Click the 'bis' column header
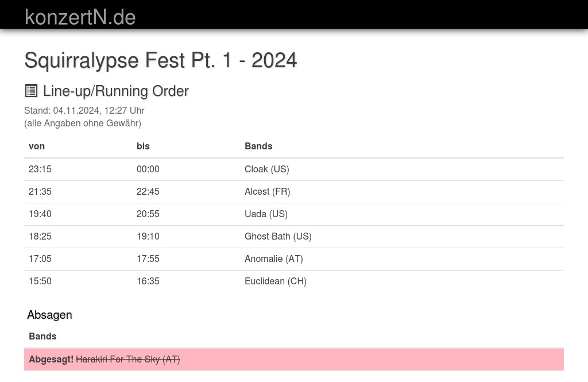The image size is (588, 382). 143,146
